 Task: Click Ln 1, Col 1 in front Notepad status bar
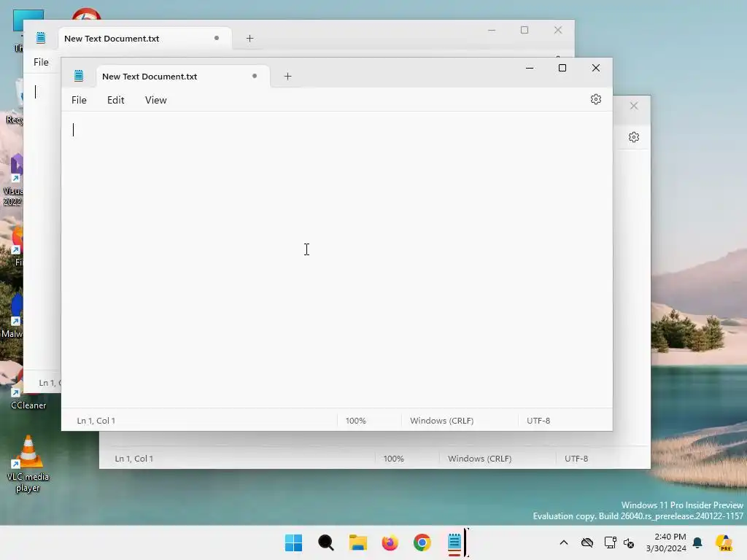coord(96,421)
